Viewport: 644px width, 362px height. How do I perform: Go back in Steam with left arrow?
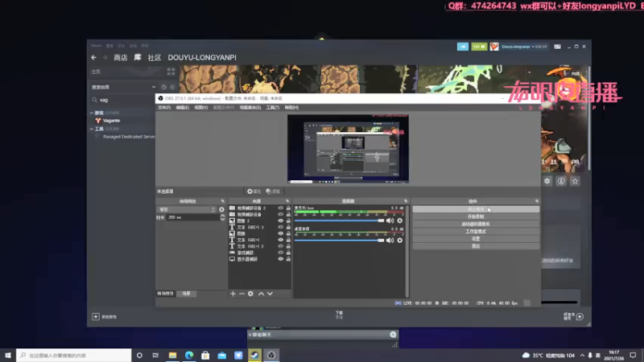click(93, 57)
